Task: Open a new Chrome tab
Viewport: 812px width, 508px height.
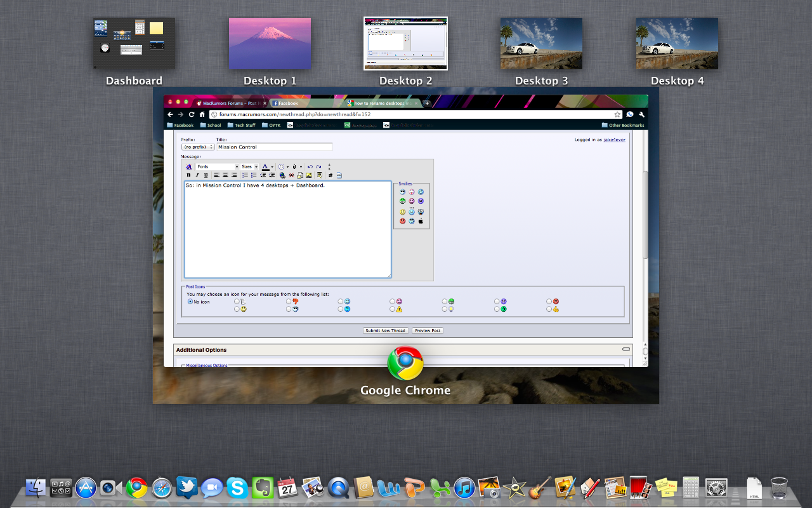Action: [x=427, y=103]
